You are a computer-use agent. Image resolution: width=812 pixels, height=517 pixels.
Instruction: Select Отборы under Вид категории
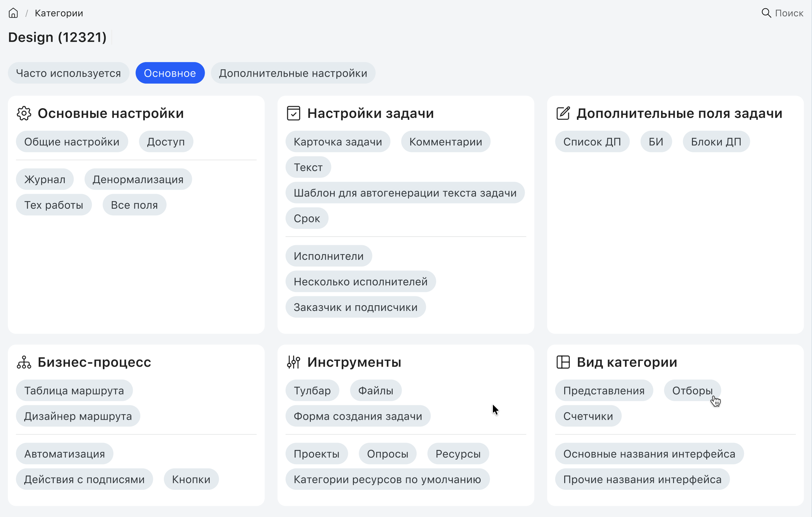pyautogui.click(x=692, y=390)
